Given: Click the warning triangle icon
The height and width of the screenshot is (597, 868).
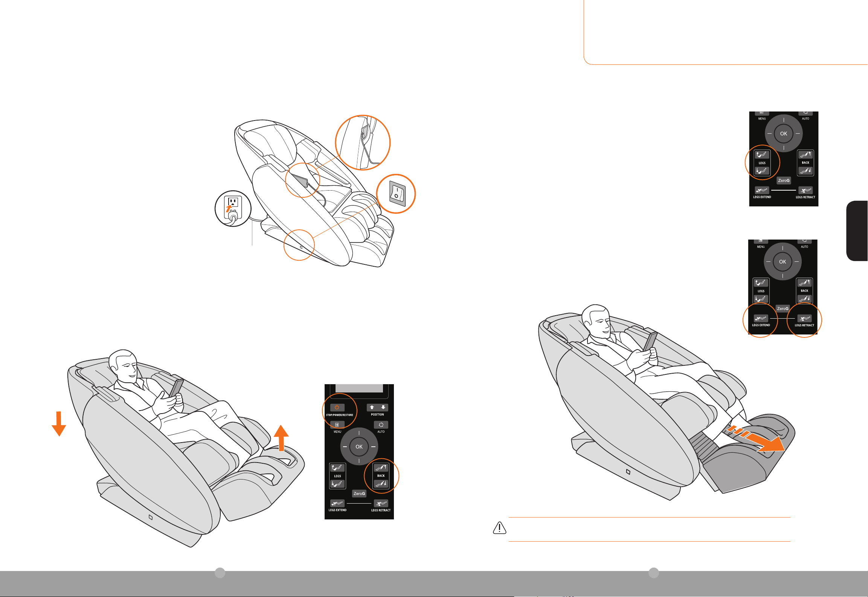Looking at the screenshot, I should tap(499, 528).
